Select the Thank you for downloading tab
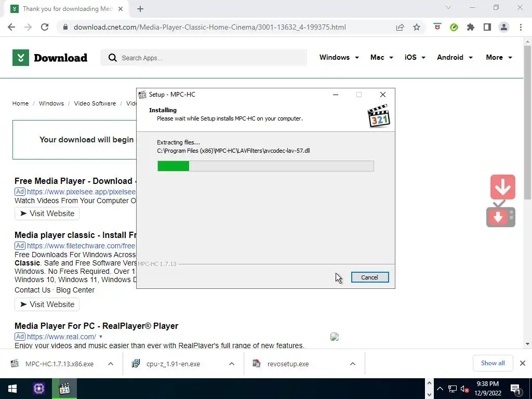This screenshot has width=532, height=399. click(66, 9)
